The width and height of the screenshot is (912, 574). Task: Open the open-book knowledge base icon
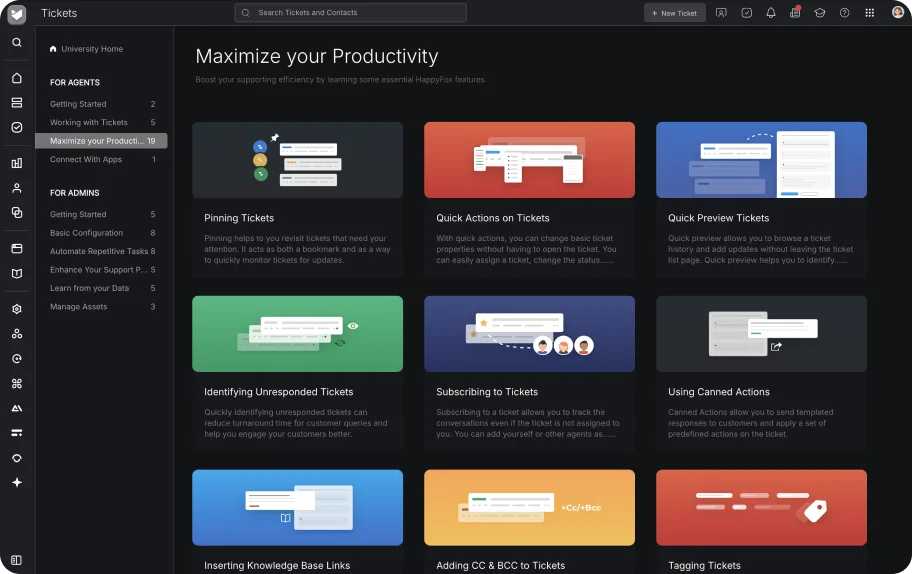coord(17,273)
